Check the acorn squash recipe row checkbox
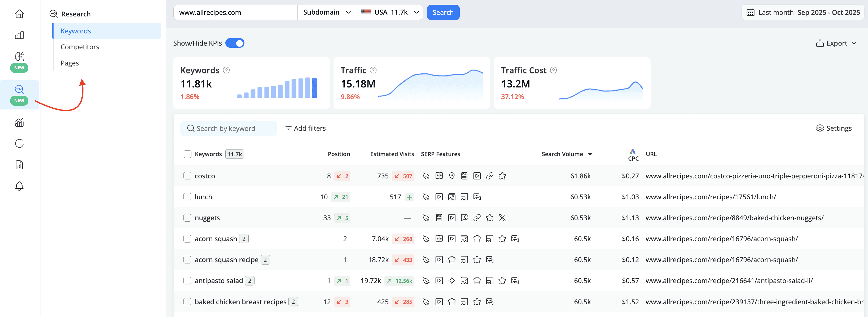 (187, 260)
